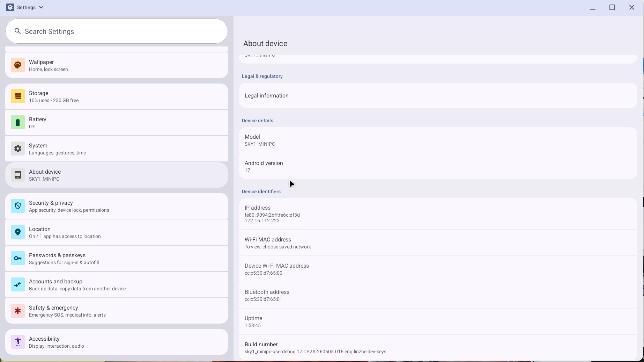
Task: Click the System gear icon
Action: point(18,149)
